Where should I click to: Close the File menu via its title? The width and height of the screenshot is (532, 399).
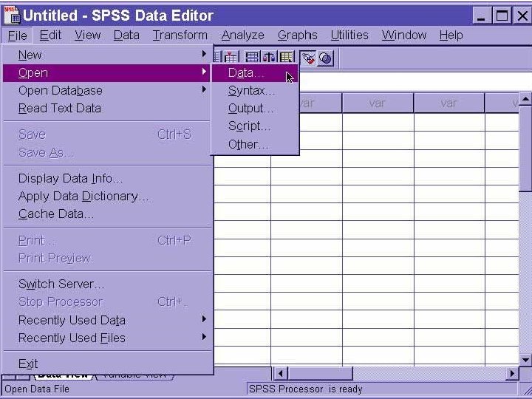pyautogui.click(x=17, y=35)
